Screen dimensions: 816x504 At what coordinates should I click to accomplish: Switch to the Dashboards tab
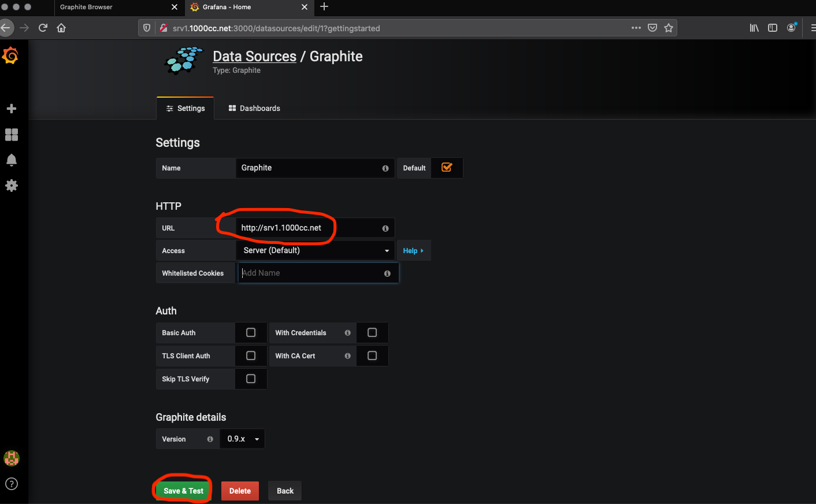254,108
